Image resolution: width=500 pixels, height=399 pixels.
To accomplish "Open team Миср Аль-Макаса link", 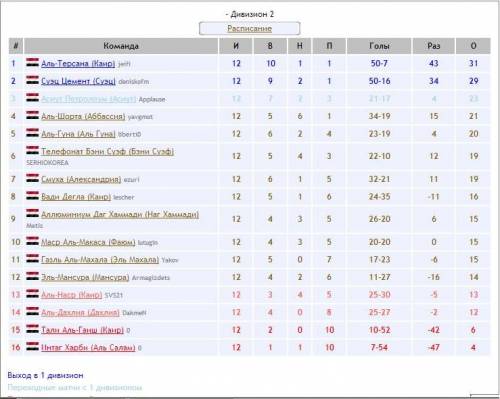I will [x=88, y=242].
